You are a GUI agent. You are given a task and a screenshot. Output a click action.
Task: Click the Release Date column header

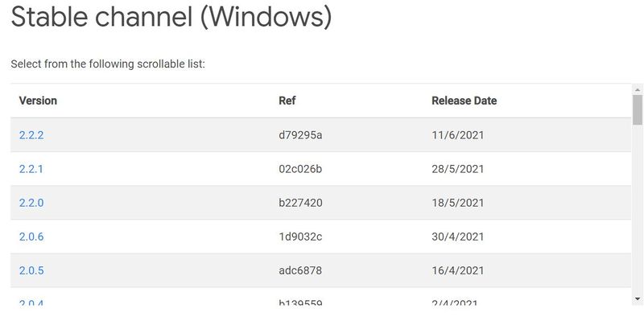click(464, 101)
